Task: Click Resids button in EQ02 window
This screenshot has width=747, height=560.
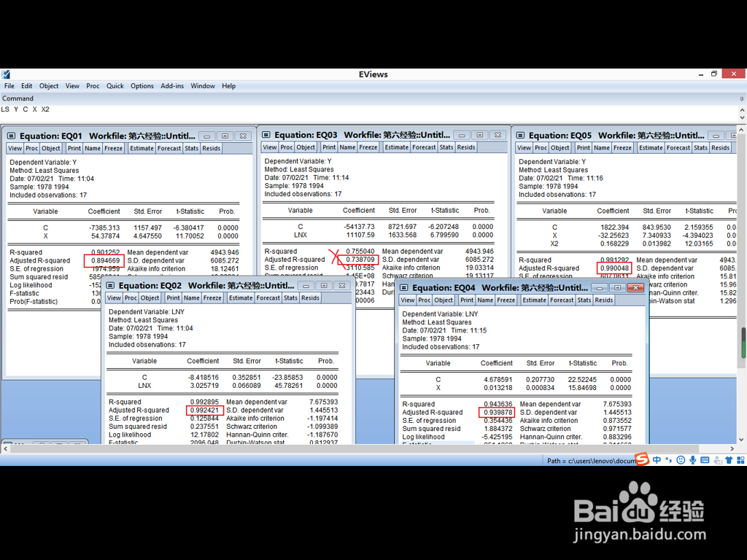Action: pyautogui.click(x=310, y=298)
